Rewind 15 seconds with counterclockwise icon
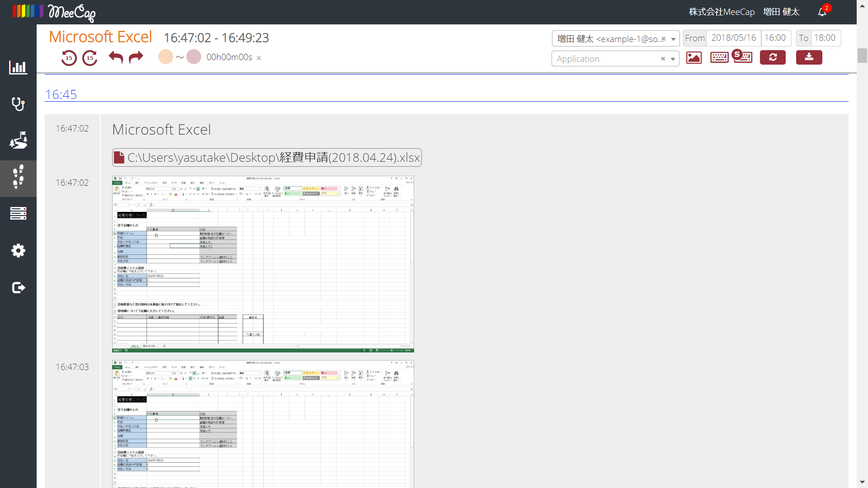The width and height of the screenshot is (868, 488). click(69, 58)
